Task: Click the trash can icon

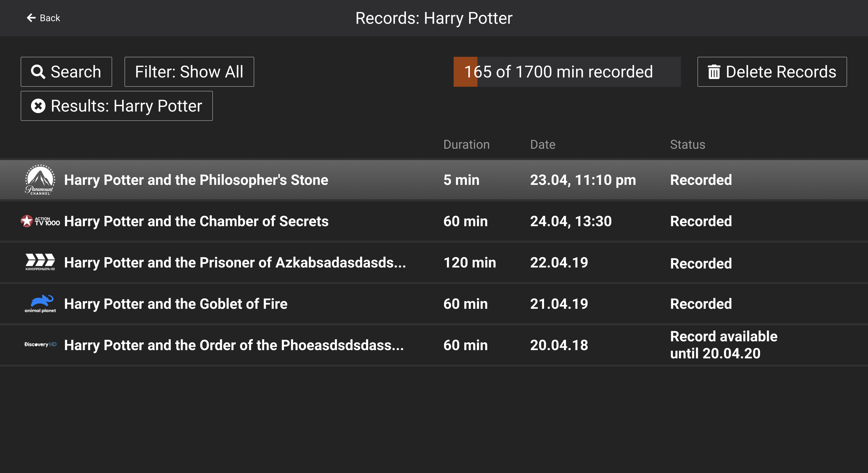Action: (714, 72)
